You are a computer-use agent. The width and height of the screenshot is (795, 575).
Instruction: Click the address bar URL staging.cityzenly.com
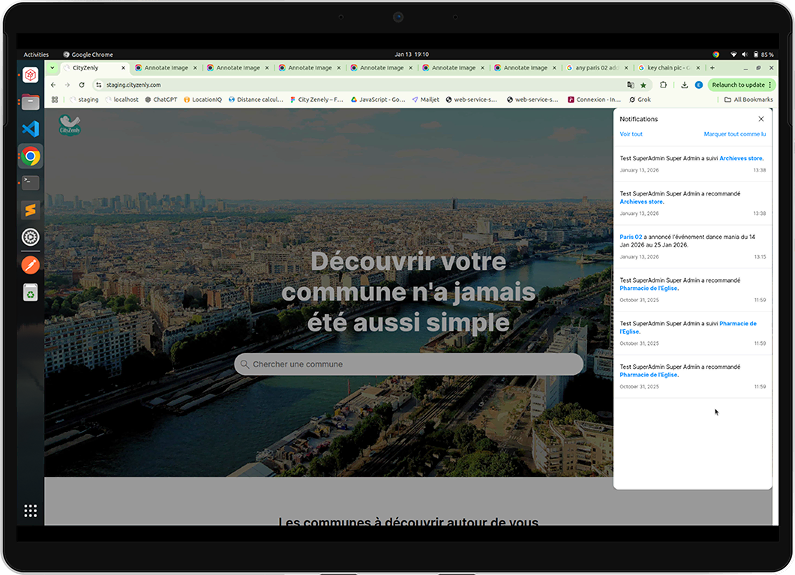tap(133, 85)
